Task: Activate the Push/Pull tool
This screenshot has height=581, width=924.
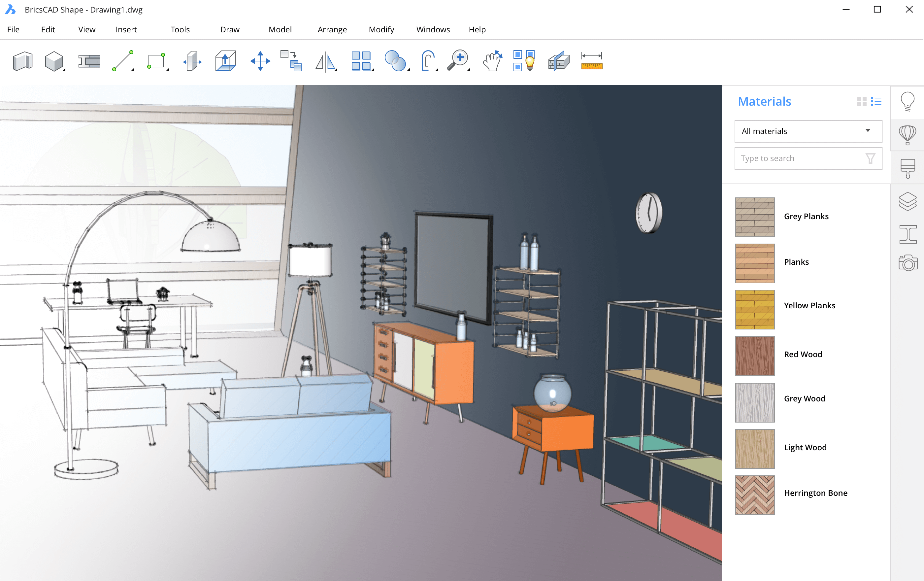Action: (192, 61)
